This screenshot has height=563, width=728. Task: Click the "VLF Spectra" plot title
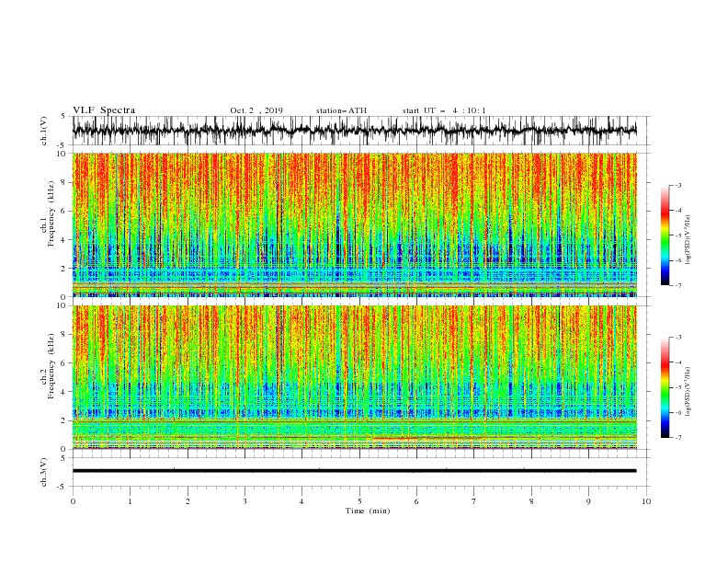104,110
